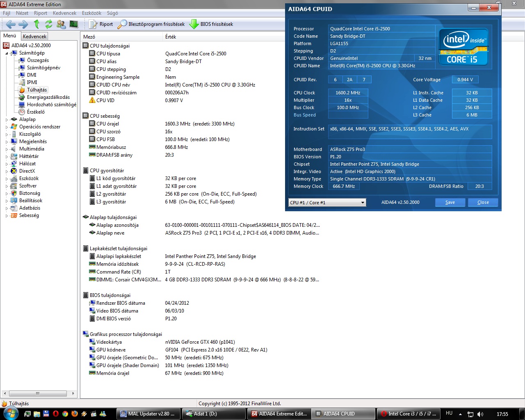Select IPMI in the tree
Image resolution: width=525 pixels, height=420 pixels.
click(x=32, y=82)
